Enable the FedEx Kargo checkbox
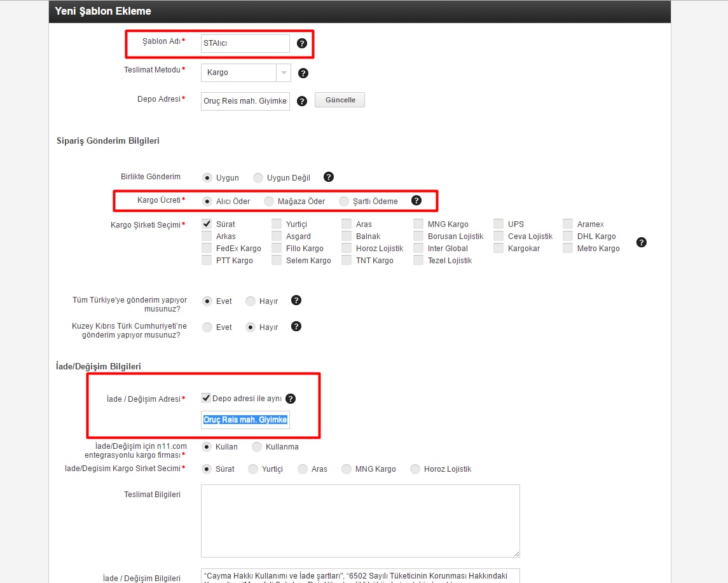Image resolution: width=728 pixels, height=583 pixels. coord(207,248)
